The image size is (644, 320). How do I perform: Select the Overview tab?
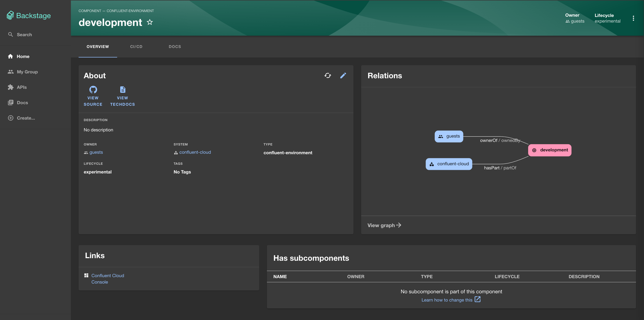98,46
